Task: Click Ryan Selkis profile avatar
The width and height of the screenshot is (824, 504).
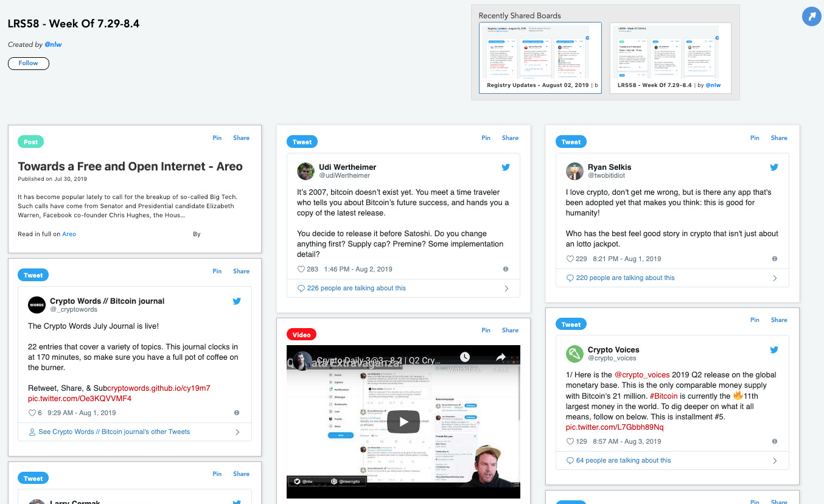Action: point(574,171)
